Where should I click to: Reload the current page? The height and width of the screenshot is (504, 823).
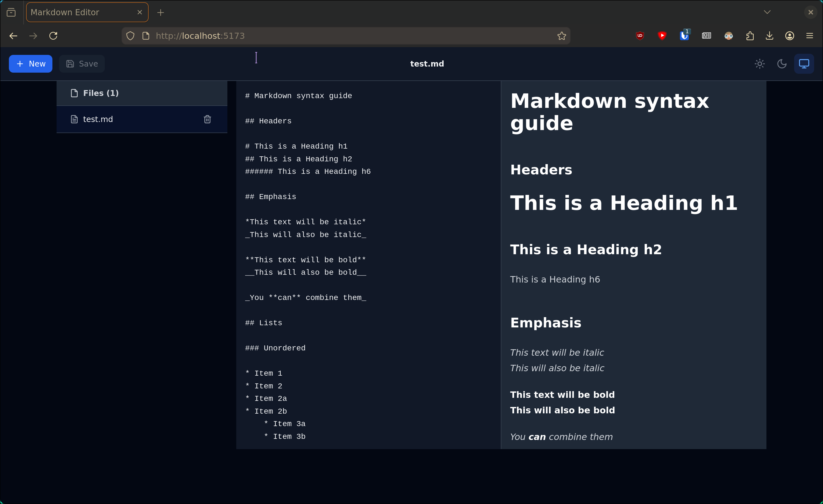[54, 36]
